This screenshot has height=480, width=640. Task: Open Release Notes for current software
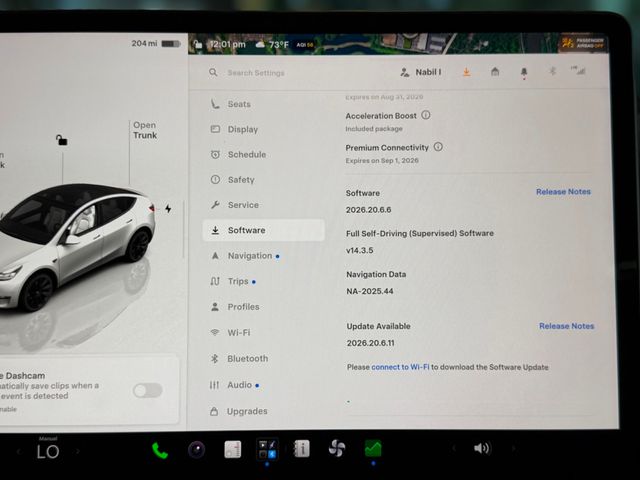563,192
